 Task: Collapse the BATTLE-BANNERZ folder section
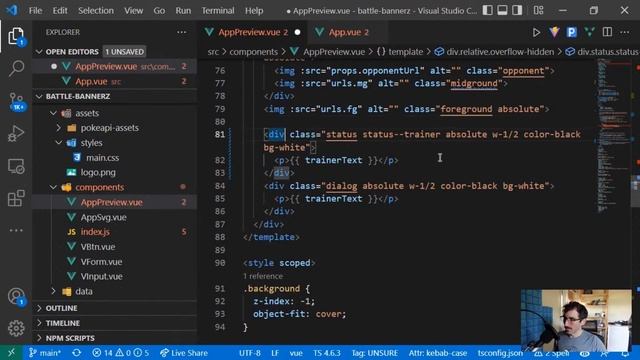click(x=39, y=96)
